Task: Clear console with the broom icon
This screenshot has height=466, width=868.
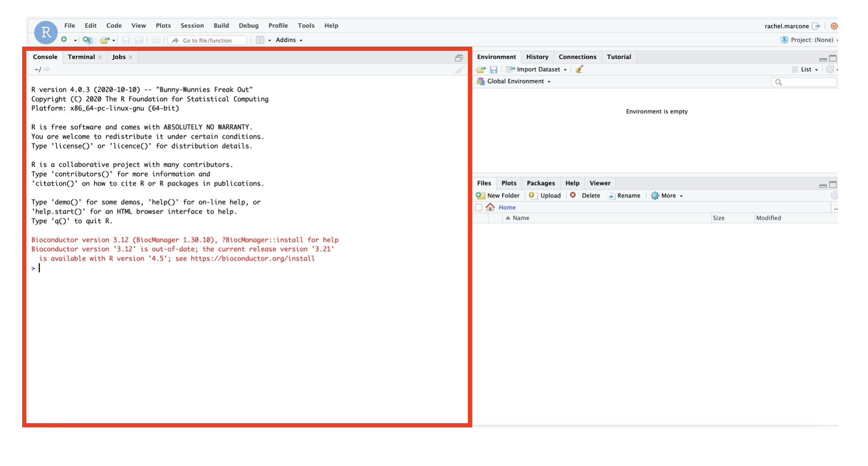Action: coord(459,69)
